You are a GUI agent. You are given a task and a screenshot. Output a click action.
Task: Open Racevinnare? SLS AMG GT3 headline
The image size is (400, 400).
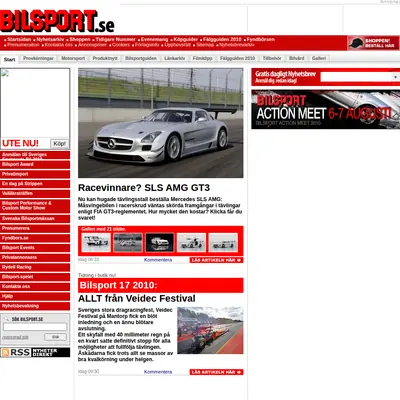pos(144,188)
